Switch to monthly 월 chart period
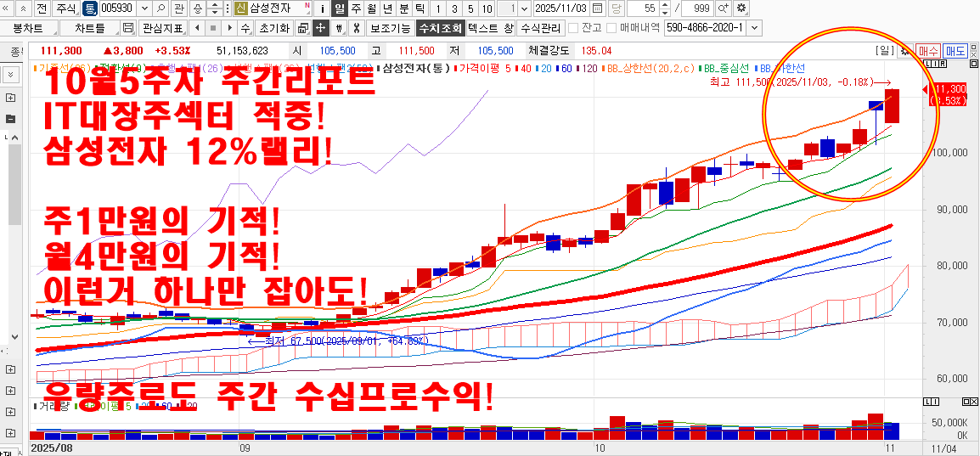 point(371,8)
